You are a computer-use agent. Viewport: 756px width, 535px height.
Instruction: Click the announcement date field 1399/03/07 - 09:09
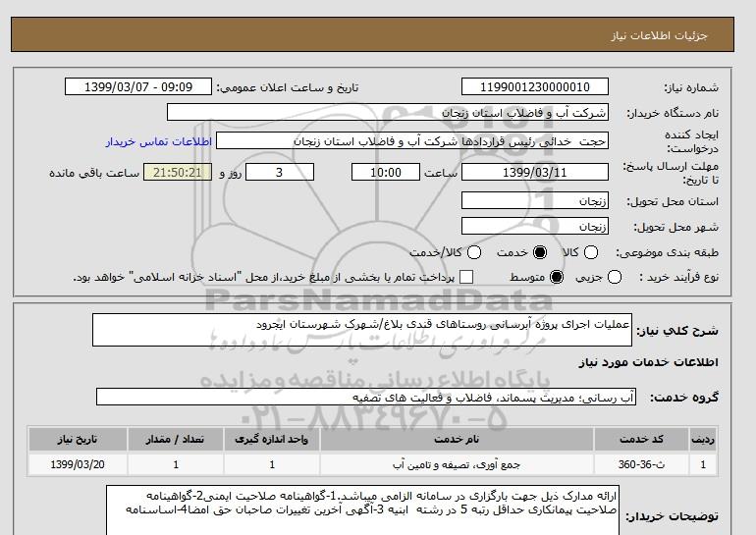pyautogui.click(x=138, y=86)
